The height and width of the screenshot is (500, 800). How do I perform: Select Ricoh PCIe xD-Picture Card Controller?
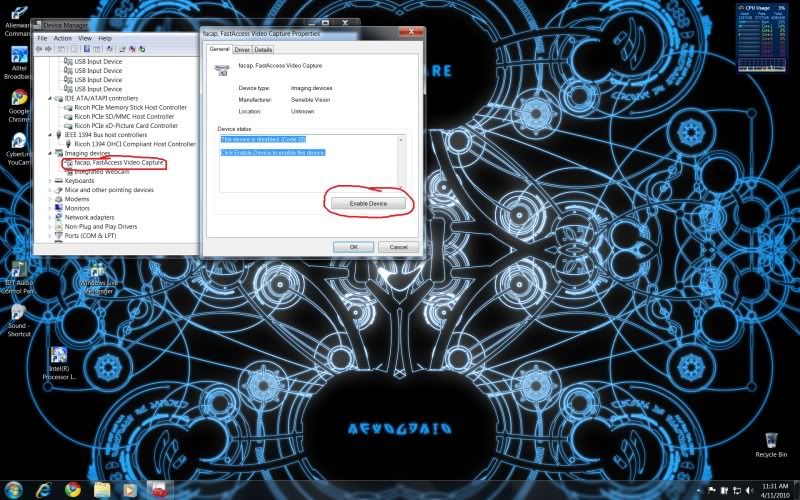[x=126, y=126]
